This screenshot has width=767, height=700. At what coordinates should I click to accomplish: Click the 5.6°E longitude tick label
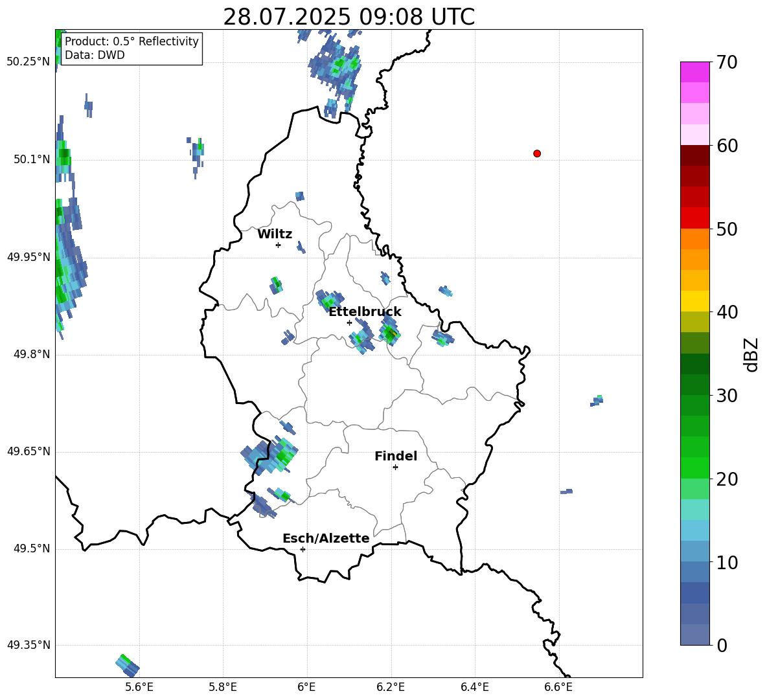[139, 687]
